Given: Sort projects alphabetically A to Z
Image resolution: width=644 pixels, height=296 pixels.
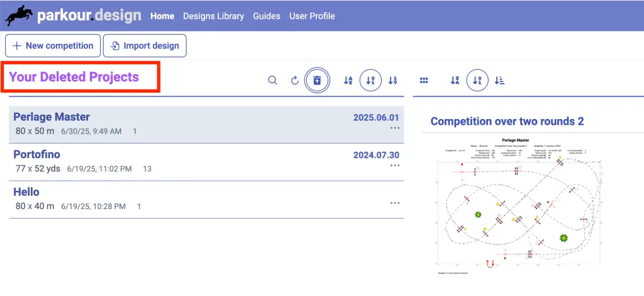Looking at the screenshot, I should (x=348, y=81).
